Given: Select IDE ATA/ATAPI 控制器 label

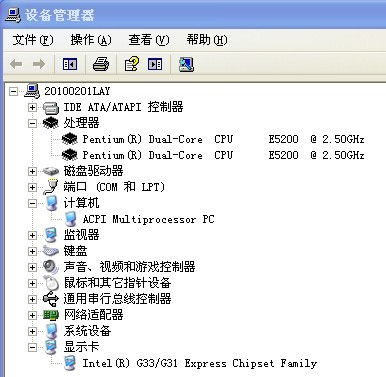Looking at the screenshot, I should pos(123,107).
